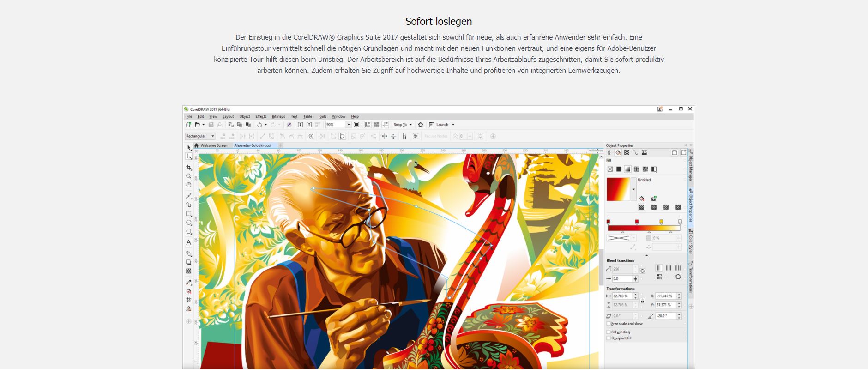Image resolution: width=868 pixels, height=386 pixels.
Task: Add a new document tab with plus
Action: pyautogui.click(x=280, y=145)
